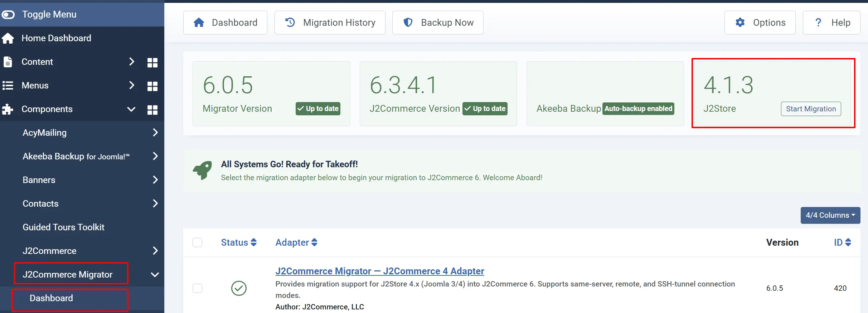Sort the table by Adapter column

click(296, 242)
